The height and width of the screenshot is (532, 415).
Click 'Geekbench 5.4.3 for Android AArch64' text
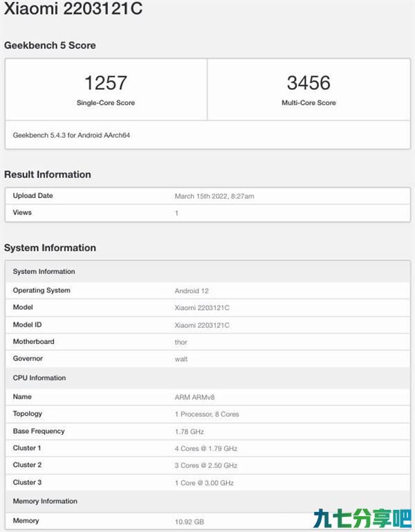pos(71,136)
